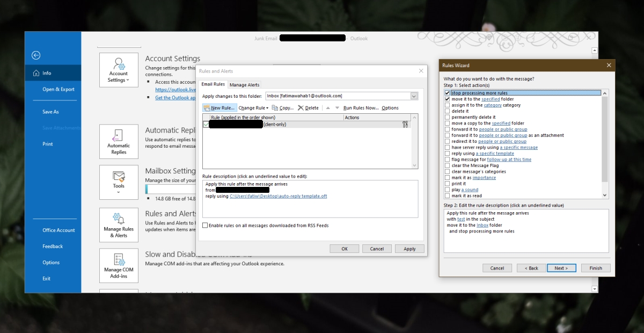Move rule down with the down arrow

click(x=337, y=108)
